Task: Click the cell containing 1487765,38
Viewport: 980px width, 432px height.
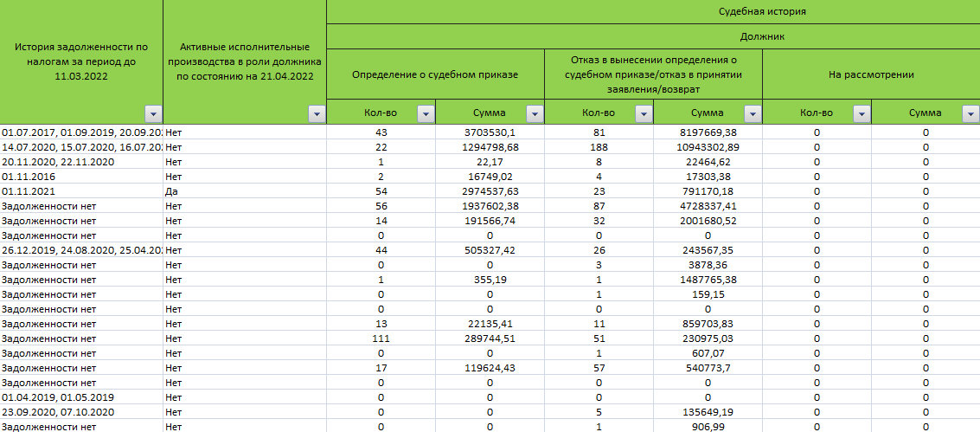Action: (x=708, y=280)
